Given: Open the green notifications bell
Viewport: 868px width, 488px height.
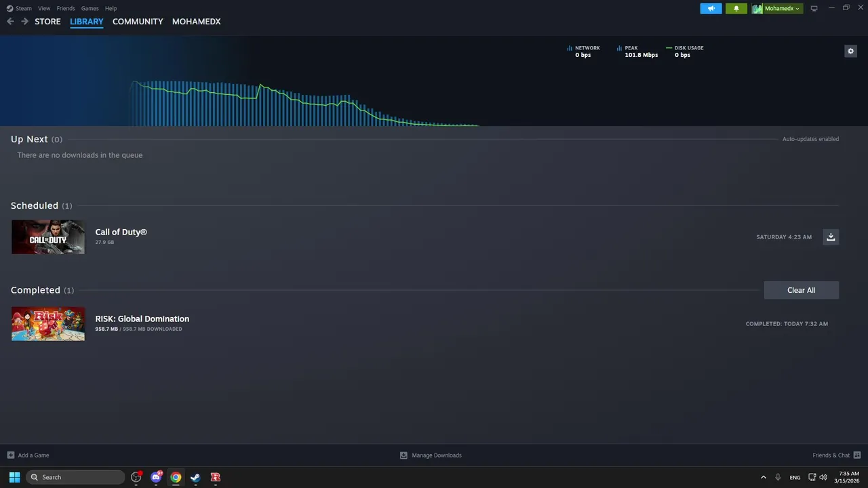Looking at the screenshot, I should 736,8.
